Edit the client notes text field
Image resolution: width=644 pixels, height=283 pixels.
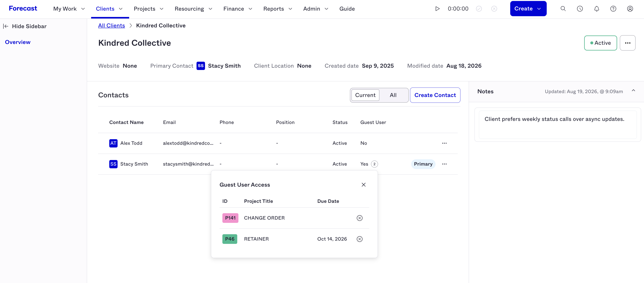click(x=558, y=125)
